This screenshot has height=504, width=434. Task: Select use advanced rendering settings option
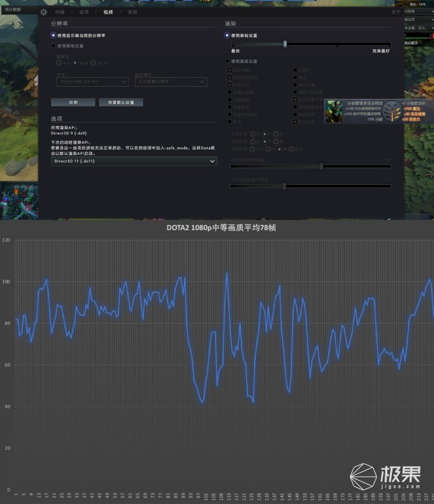227,62
